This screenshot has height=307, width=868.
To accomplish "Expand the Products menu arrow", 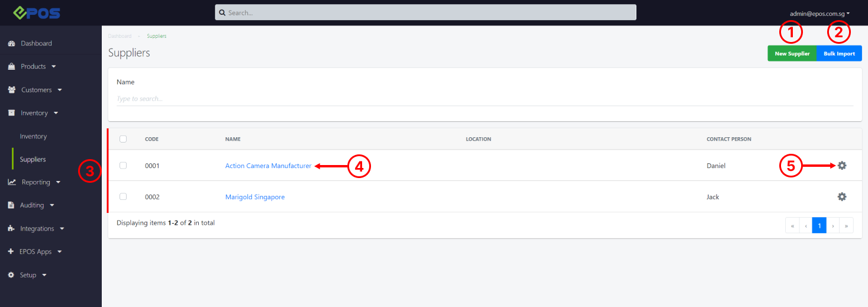I will tap(54, 67).
